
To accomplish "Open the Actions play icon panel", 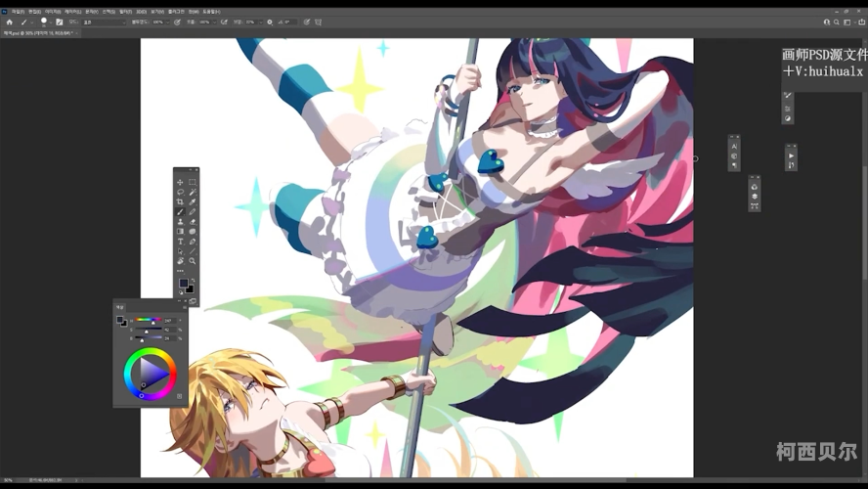I will click(x=791, y=156).
